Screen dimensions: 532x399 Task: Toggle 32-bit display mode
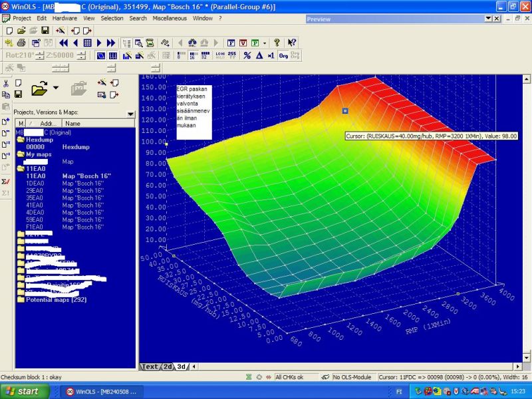[205, 55]
